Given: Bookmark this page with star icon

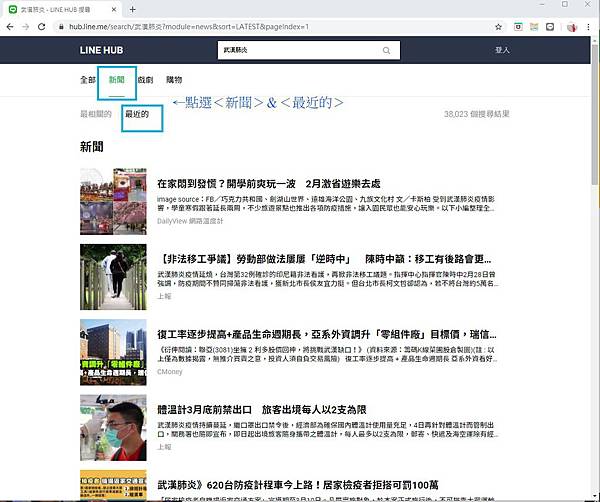Looking at the screenshot, I should coord(498,27).
